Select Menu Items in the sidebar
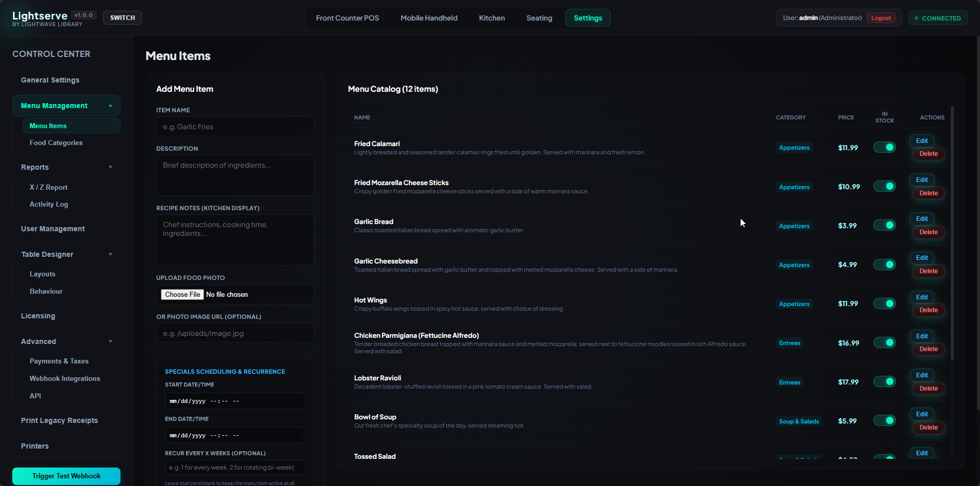This screenshot has width=980, height=486. coord(71,126)
